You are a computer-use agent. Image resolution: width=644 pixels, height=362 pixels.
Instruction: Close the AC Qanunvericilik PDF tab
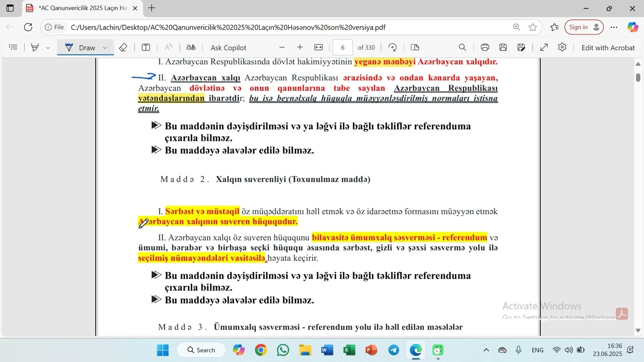(x=135, y=9)
